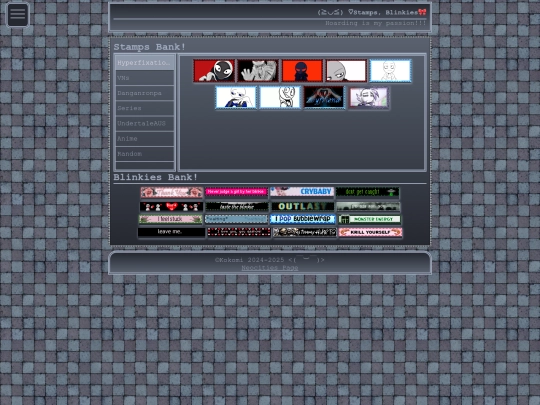Click the 'leave me.' blinkie
The height and width of the screenshot is (405, 540).
(x=172, y=232)
